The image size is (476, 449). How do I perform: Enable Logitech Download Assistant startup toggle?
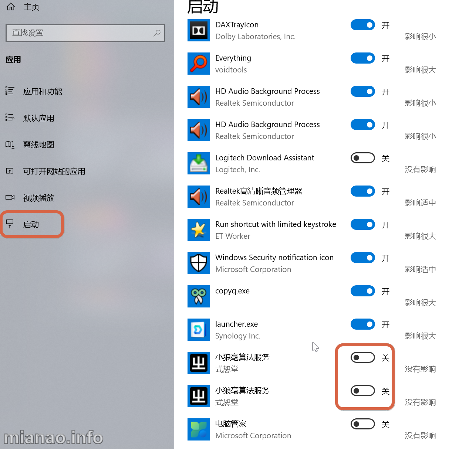[363, 158]
